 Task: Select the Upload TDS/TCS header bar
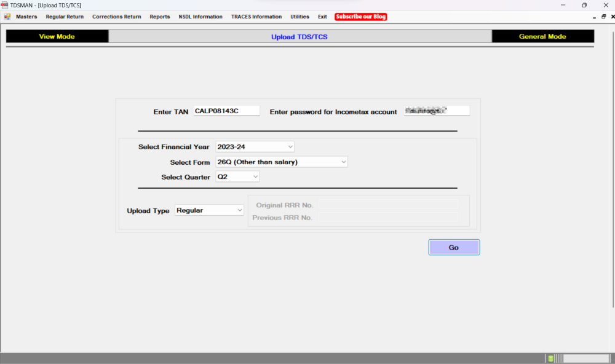(300, 36)
